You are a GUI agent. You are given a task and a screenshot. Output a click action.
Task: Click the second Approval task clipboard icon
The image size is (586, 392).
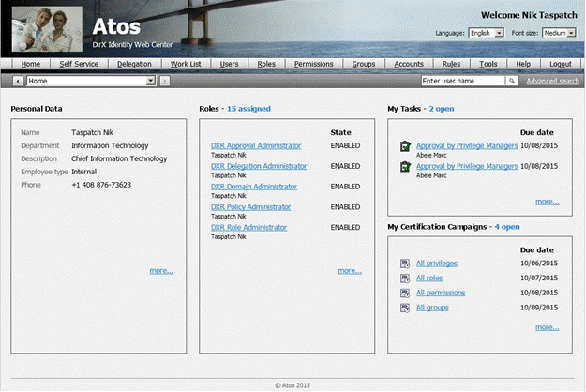[x=405, y=167]
